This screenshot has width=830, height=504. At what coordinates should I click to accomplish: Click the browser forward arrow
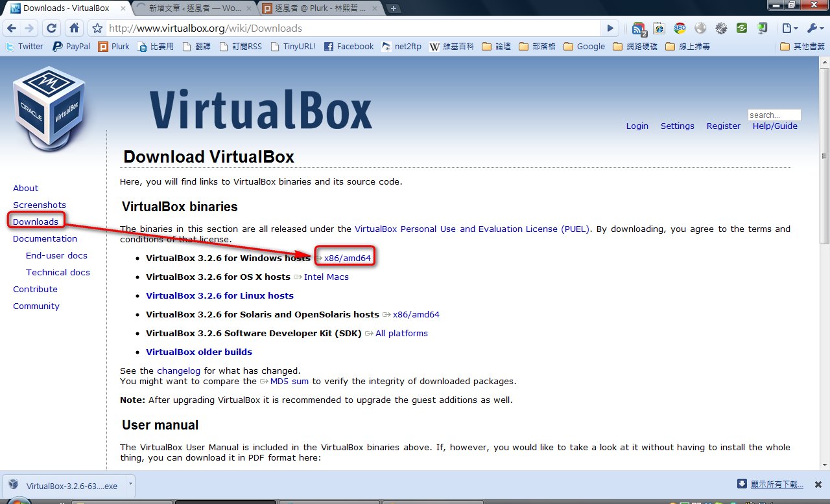tap(29, 29)
